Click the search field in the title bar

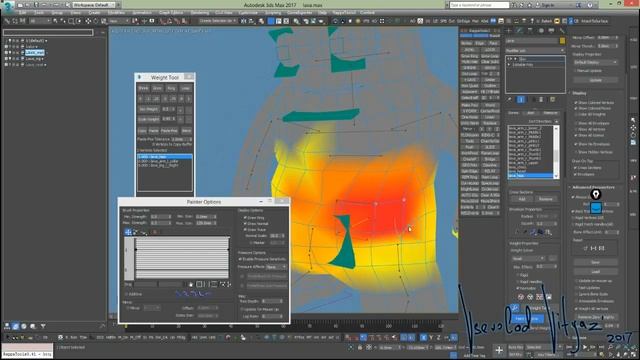(x=479, y=5)
